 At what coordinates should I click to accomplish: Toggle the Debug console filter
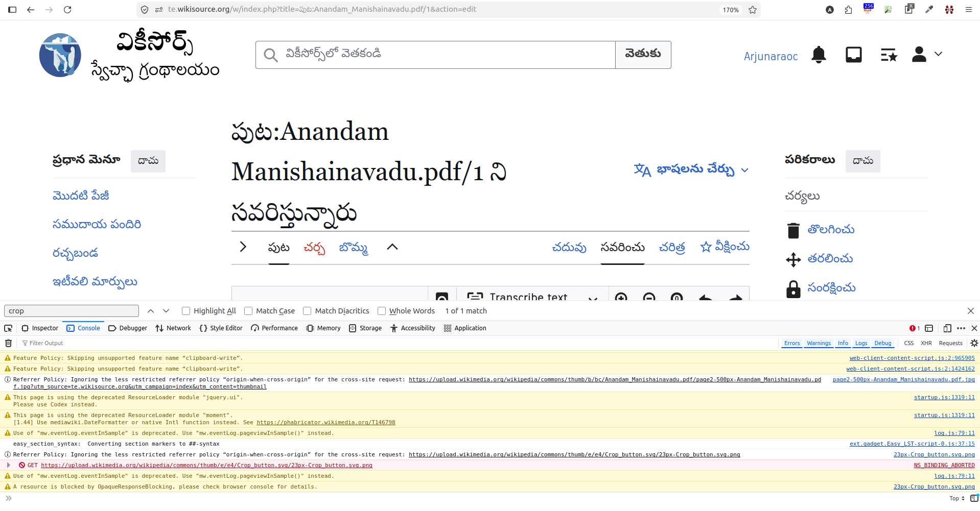point(883,343)
